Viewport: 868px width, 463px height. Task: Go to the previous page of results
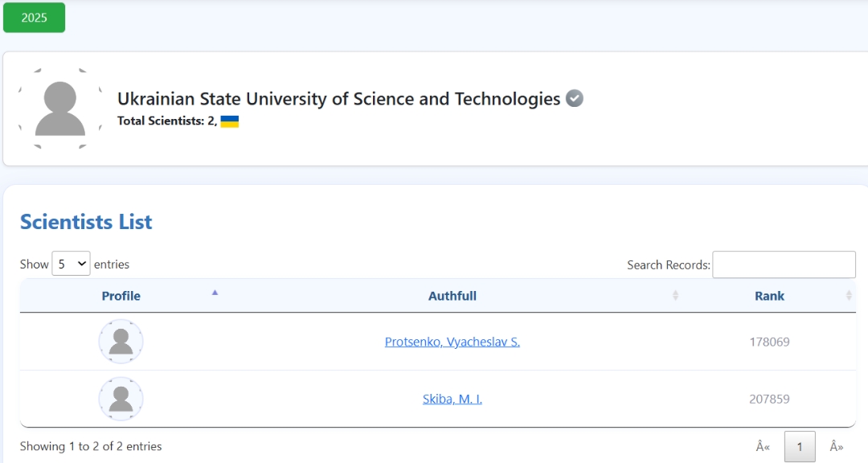pyautogui.click(x=763, y=447)
